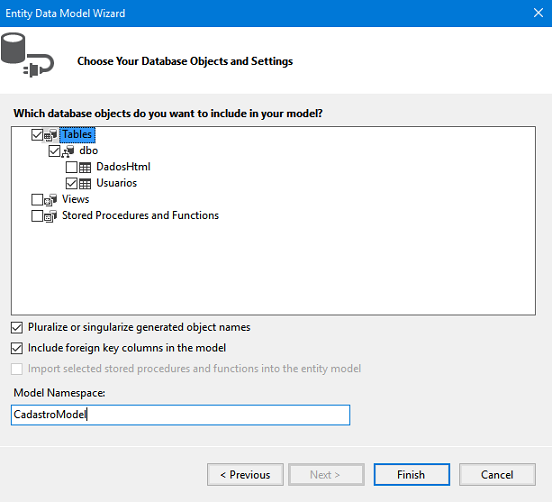Image resolution: width=552 pixels, height=502 pixels.
Task: Click the database connection plug icon
Action: [x=27, y=55]
